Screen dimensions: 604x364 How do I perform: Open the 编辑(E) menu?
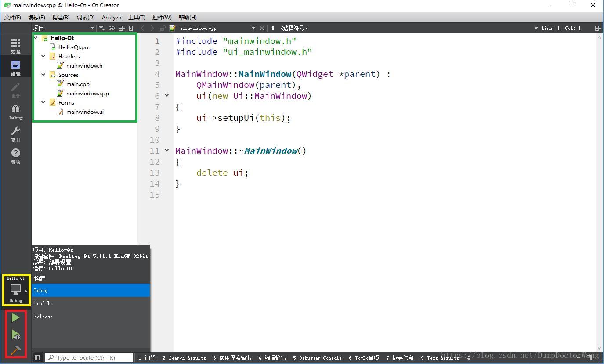(36, 18)
